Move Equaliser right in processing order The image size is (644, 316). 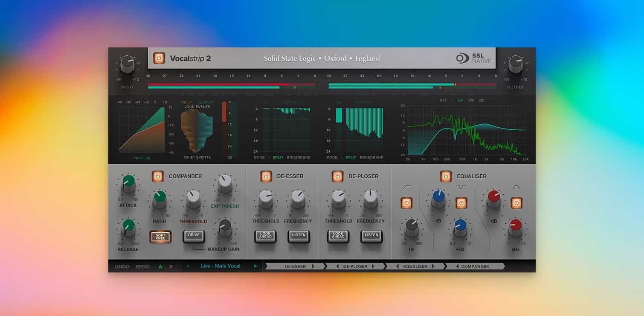(x=433, y=266)
